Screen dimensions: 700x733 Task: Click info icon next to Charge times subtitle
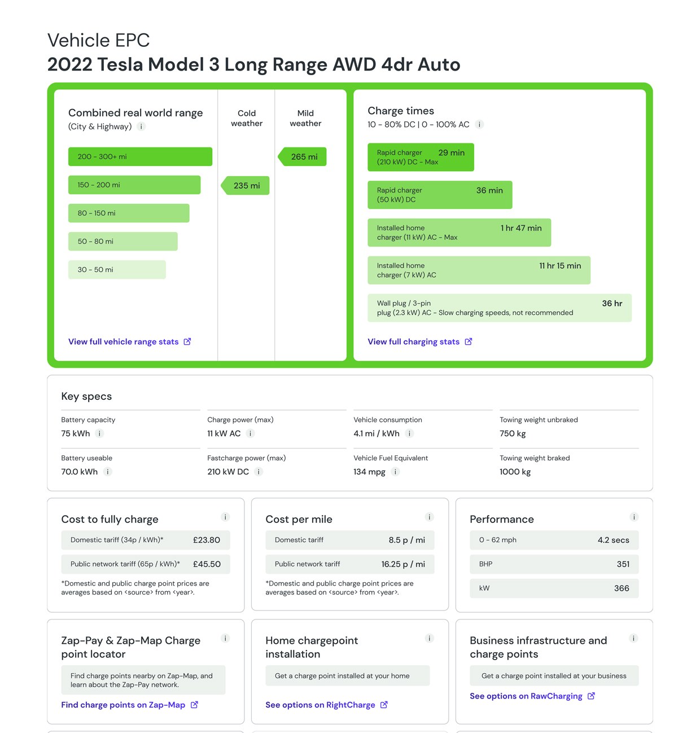click(479, 124)
